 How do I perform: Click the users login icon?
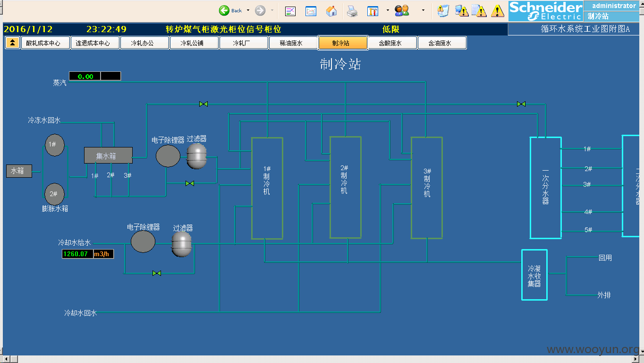coord(402,10)
